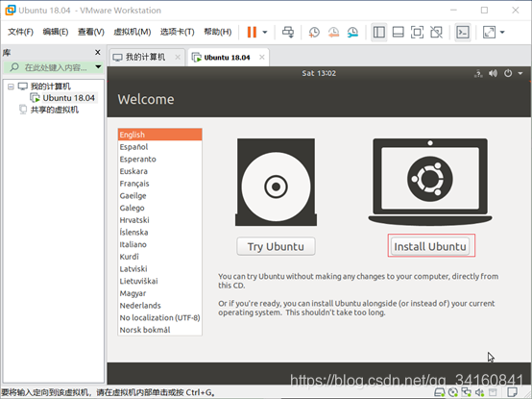Select Íslenska in the language list
This screenshot has height=399, width=532.
pyautogui.click(x=160, y=233)
